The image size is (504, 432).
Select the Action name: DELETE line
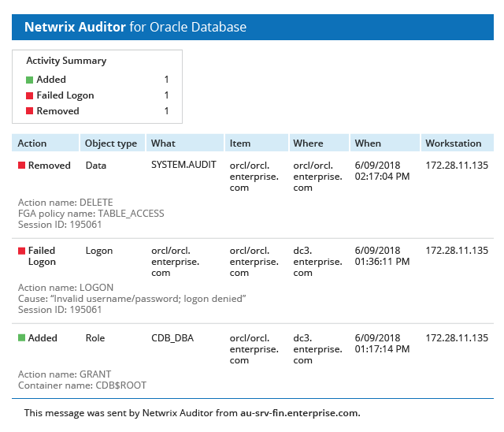pos(65,203)
